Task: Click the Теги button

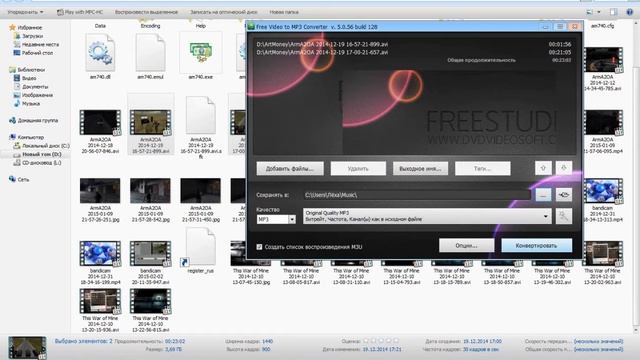Action: (482, 169)
